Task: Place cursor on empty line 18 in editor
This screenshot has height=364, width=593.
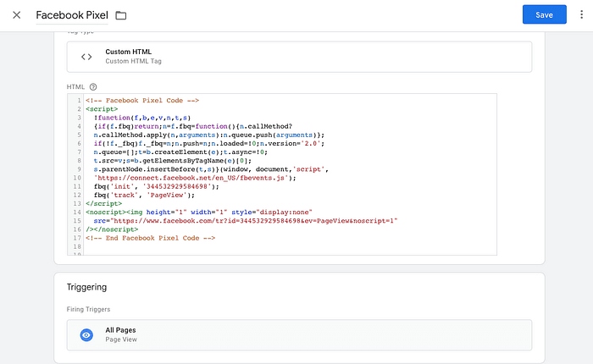Action: pos(290,247)
